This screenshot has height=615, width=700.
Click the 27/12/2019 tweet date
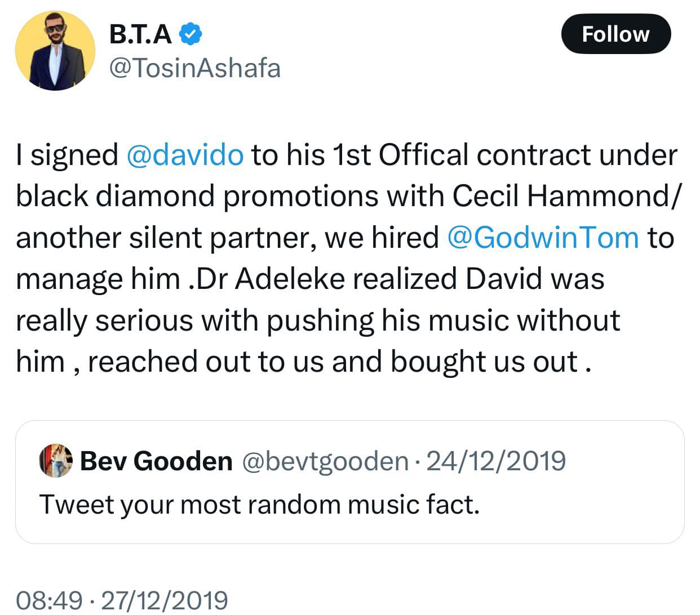(x=165, y=600)
